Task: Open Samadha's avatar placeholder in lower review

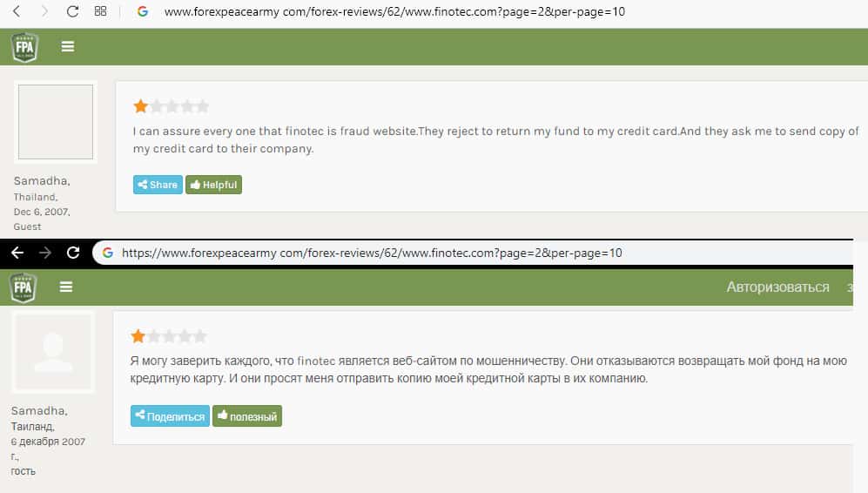Action: pyautogui.click(x=53, y=352)
